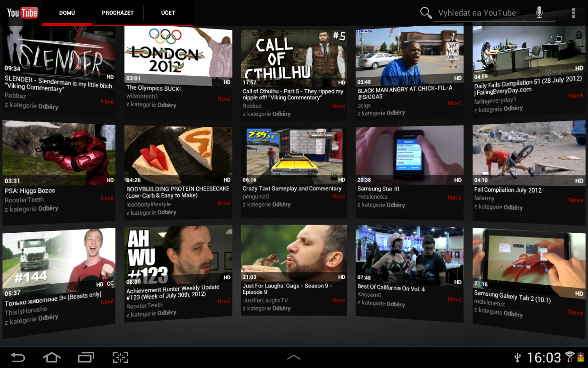The height and width of the screenshot is (368, 588).
Task: Open the ÚČET tab
Action: point(168,12)
